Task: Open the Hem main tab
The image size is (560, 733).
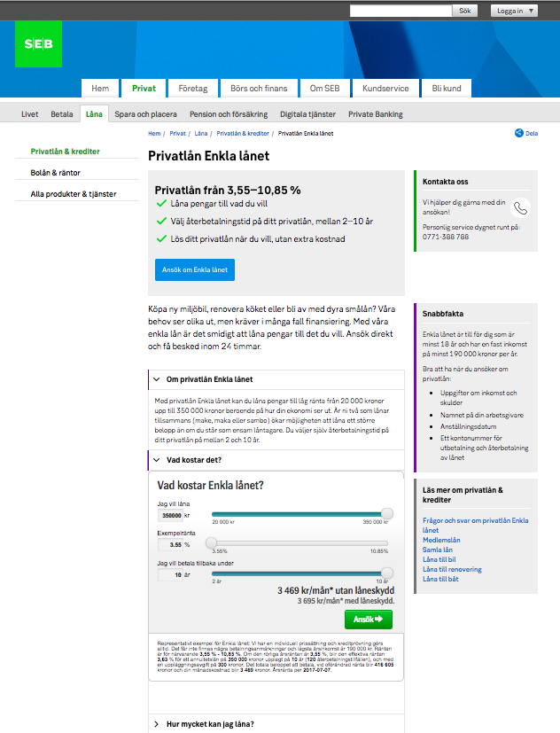Action: tap(100, 89)
